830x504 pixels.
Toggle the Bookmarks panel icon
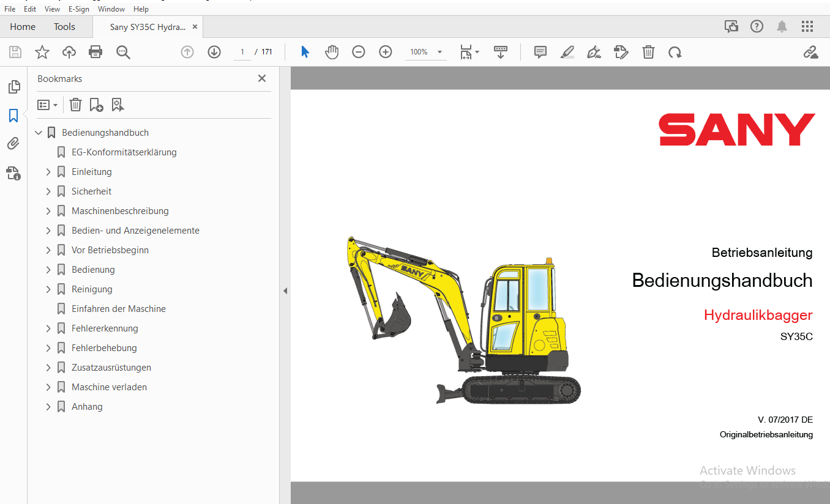[13, 116]
